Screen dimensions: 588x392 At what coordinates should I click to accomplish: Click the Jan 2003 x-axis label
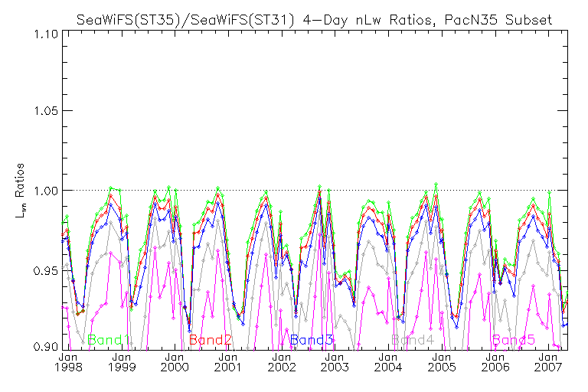pos(335,361)
